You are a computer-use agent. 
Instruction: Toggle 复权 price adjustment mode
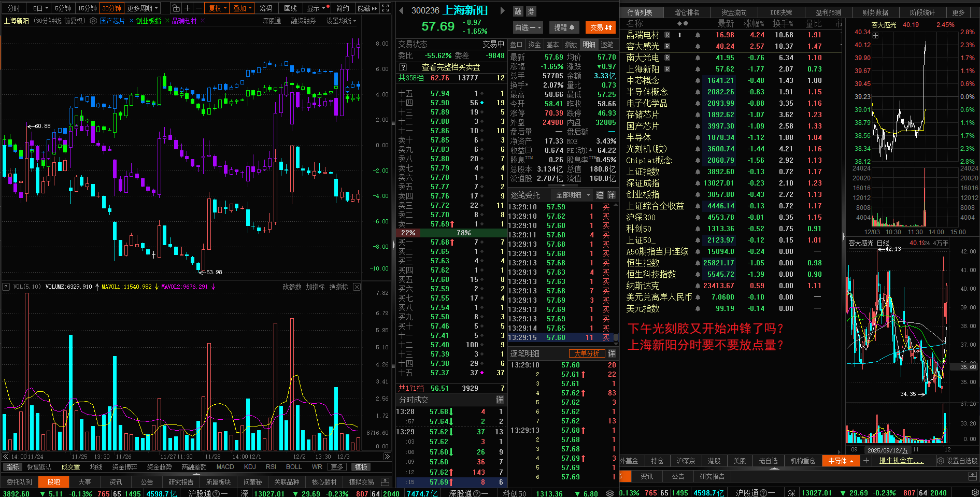pos(216,8)
